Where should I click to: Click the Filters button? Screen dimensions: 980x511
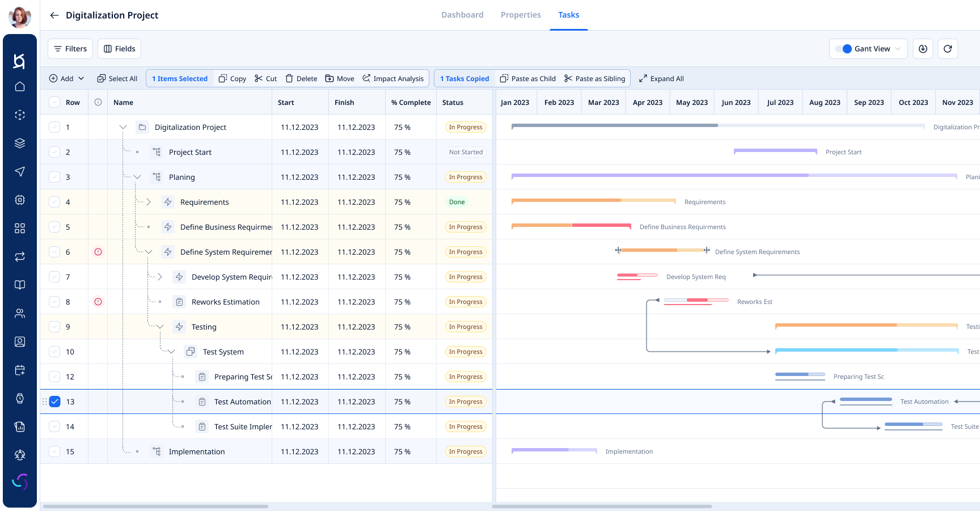coord(70,49)
